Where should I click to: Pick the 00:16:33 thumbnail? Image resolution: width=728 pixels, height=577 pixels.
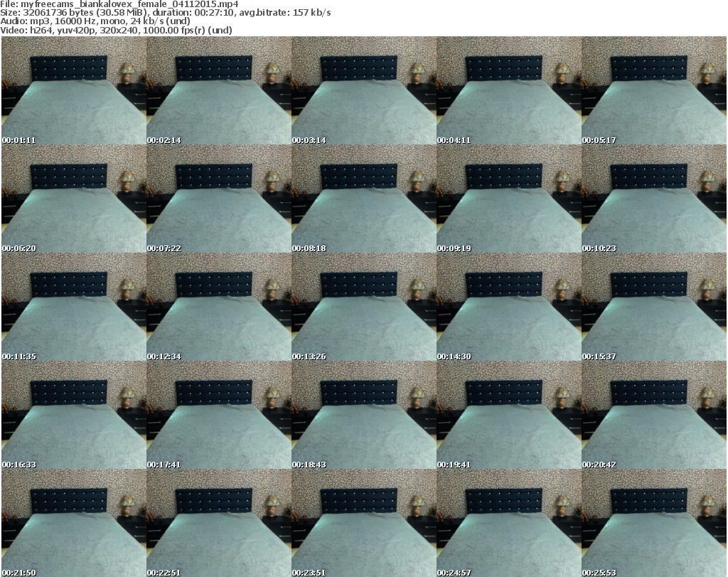click(x=74, y=415)
